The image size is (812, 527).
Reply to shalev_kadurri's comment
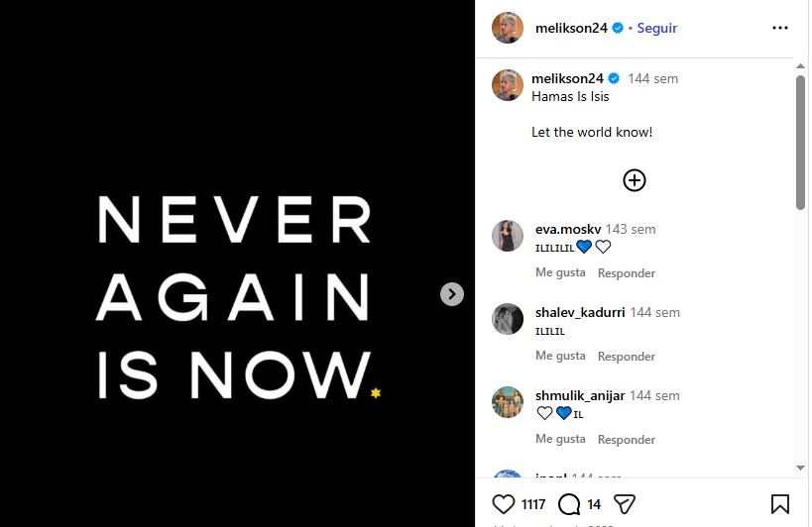point(626,357)
